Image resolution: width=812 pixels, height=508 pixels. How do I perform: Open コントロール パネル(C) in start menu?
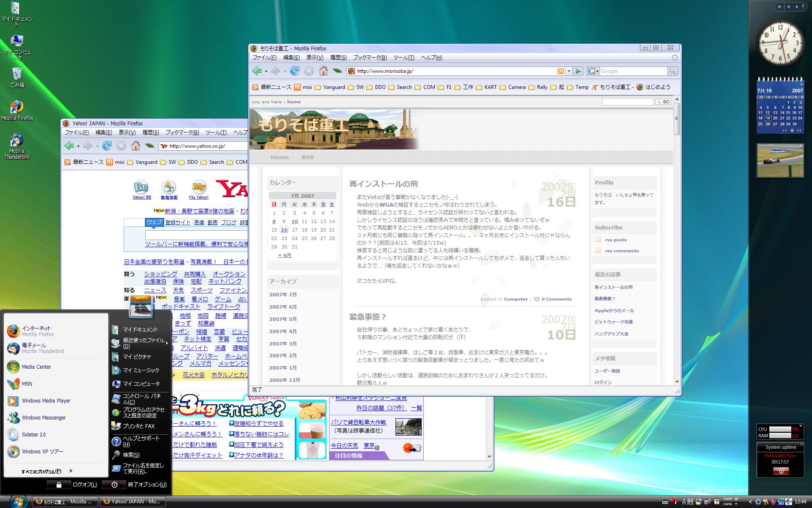point(140,399)
